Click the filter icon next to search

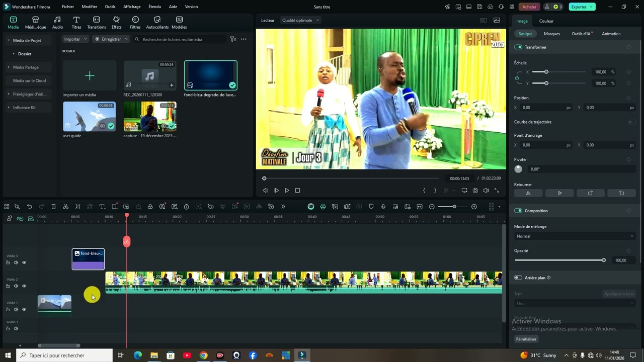pyautogui.click(x=232, y=39)
